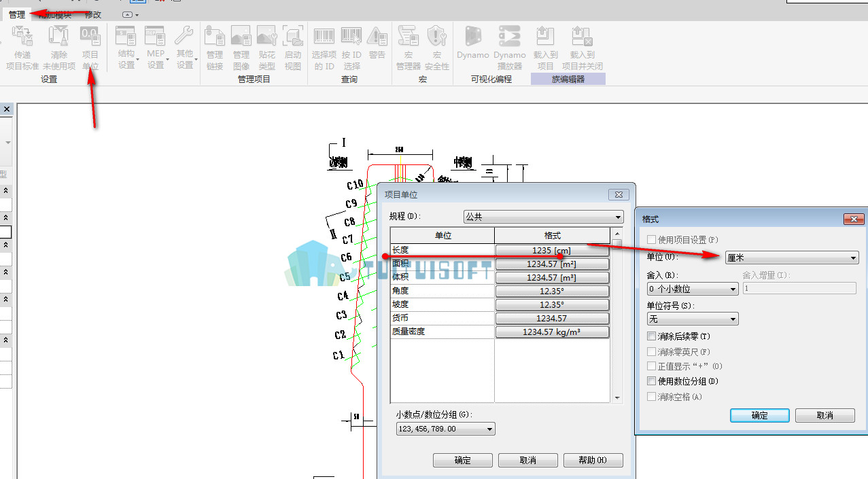Toggle 消除空格 checkbox

(652, 397)
